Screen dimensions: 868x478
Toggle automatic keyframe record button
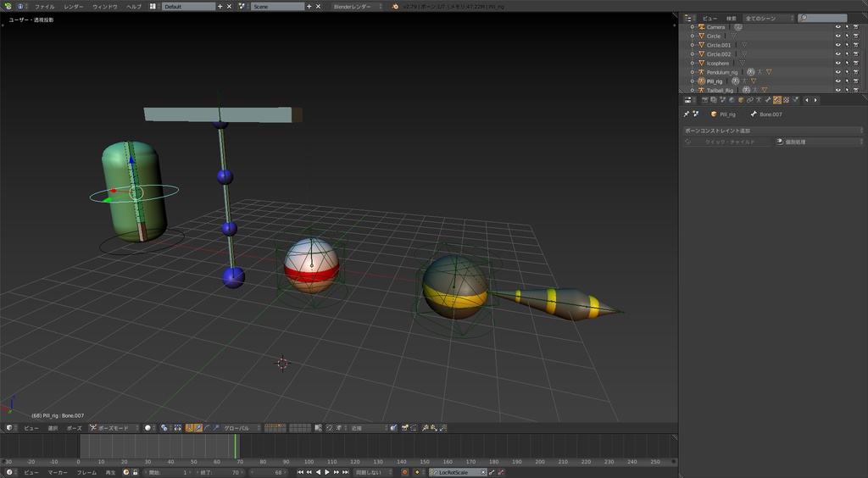(x=404, y=472)
